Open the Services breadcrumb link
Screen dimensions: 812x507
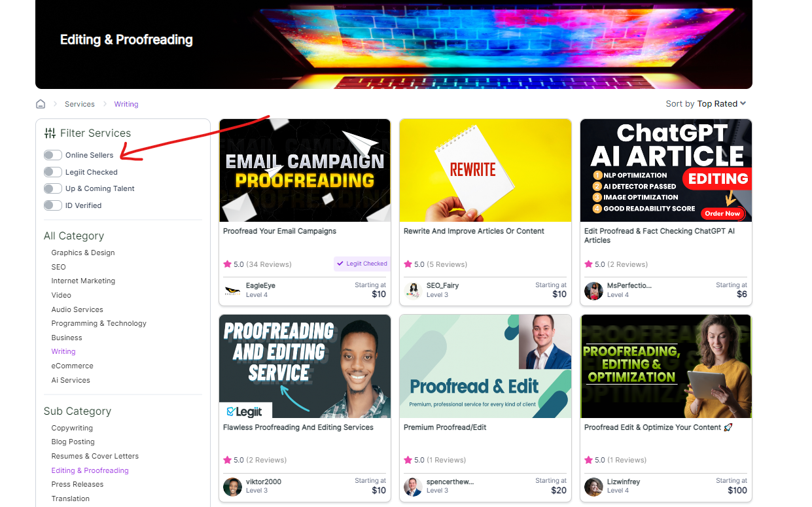[x=80, y=104]
